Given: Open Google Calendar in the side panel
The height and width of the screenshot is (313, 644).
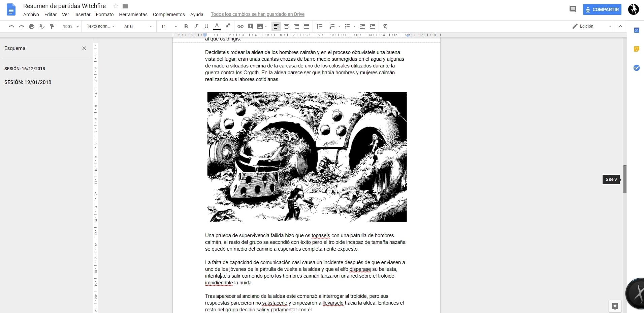Looking at the screenshot, I should pos(636,30).
